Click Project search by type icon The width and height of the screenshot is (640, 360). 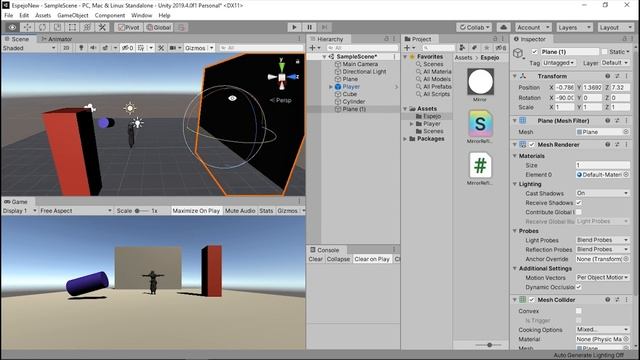pos(462,48)
